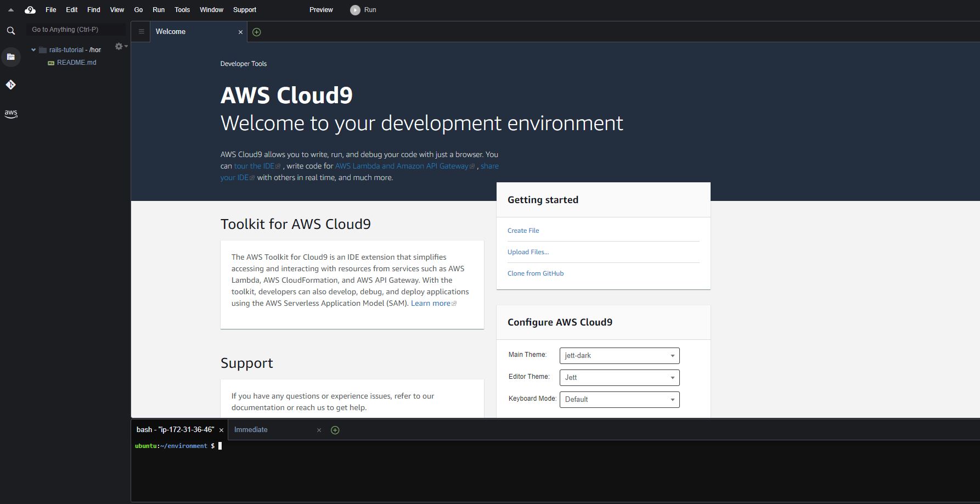The image size is (980, 504).
Task: Click the Go to Anything search field
Action: point(76,30)
